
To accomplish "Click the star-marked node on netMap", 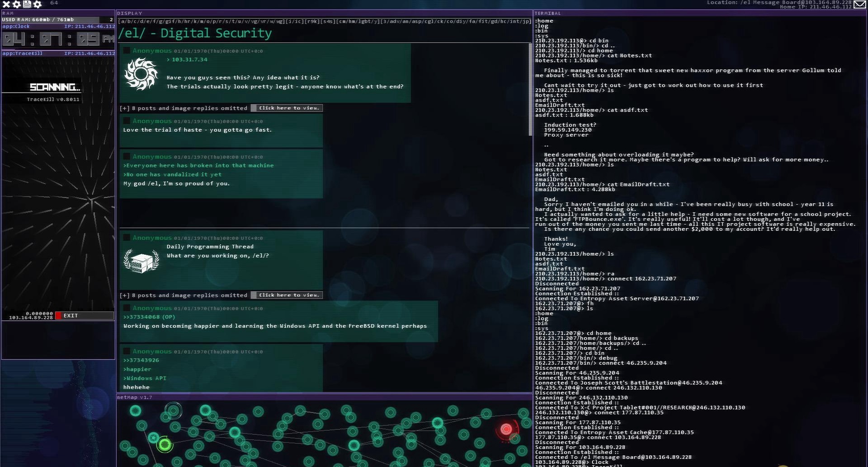I will coord(154,437).
